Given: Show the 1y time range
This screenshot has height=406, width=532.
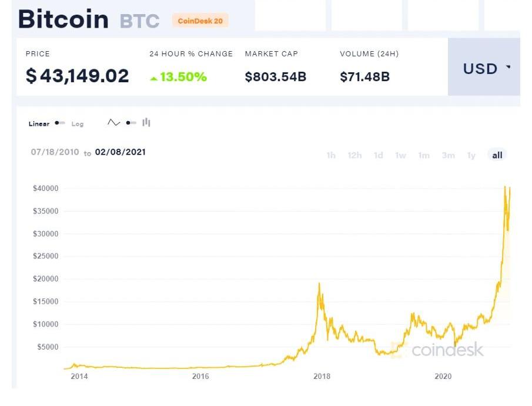Looking at the screenshot, I should 471,156.
